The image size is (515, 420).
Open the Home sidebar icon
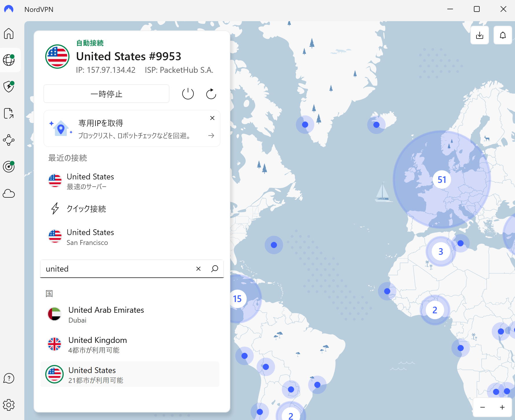(9, 34)
